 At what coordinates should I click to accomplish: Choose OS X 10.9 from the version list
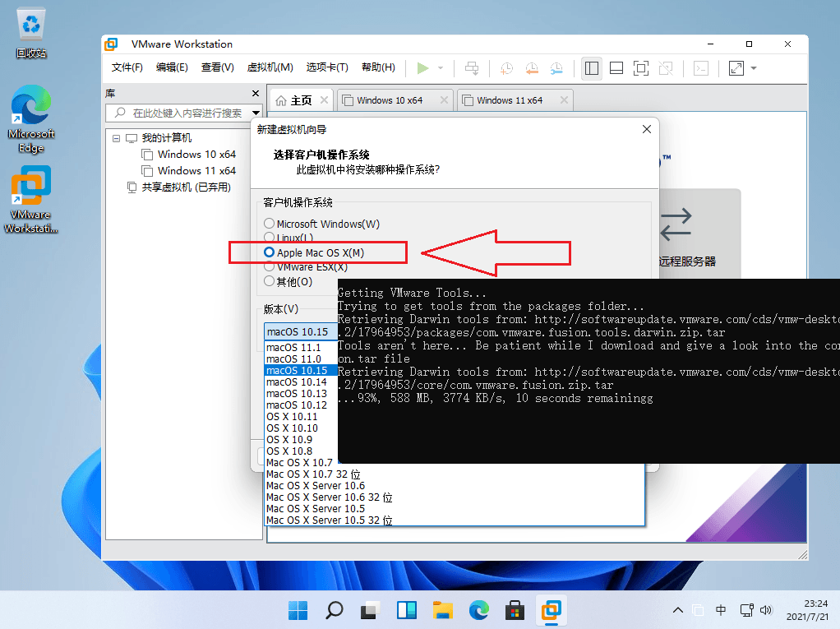301,440
